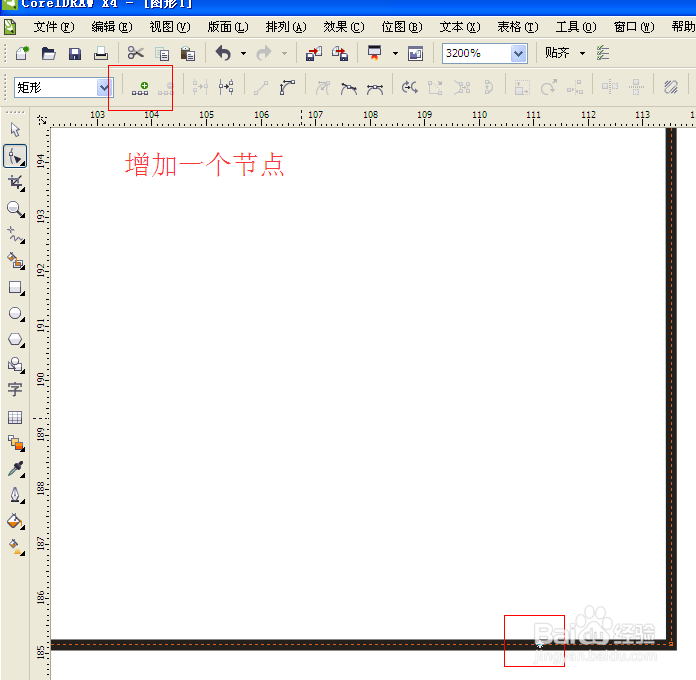Open the 编辑 (Edit) menu
This screenshot has width=696, height=680.
tap(112, 27)
